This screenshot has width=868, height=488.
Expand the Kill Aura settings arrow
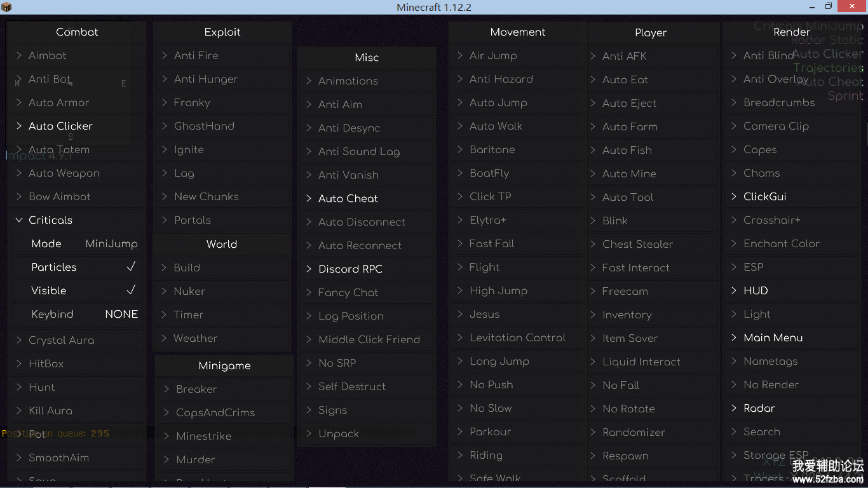pos(19,410)
